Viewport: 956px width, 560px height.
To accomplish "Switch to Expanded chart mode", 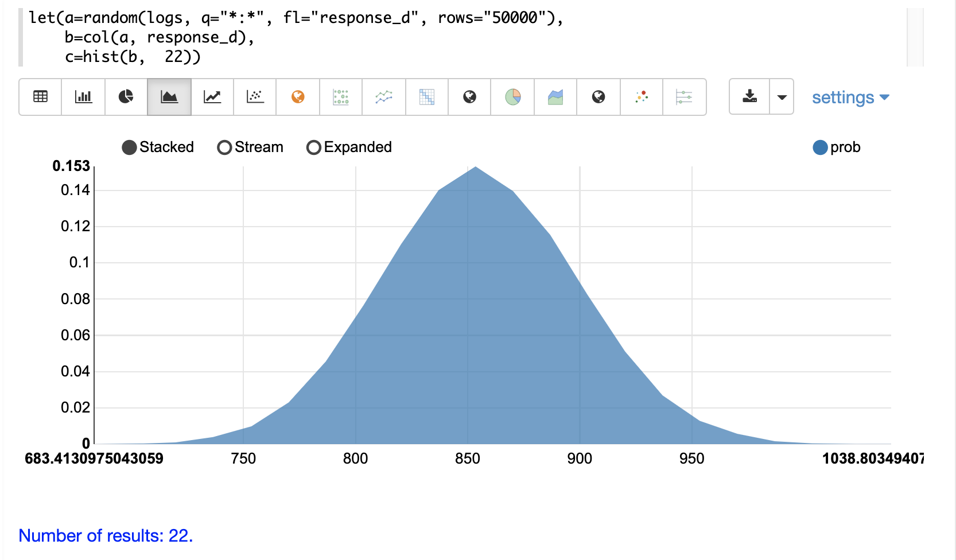I will 314,147.
